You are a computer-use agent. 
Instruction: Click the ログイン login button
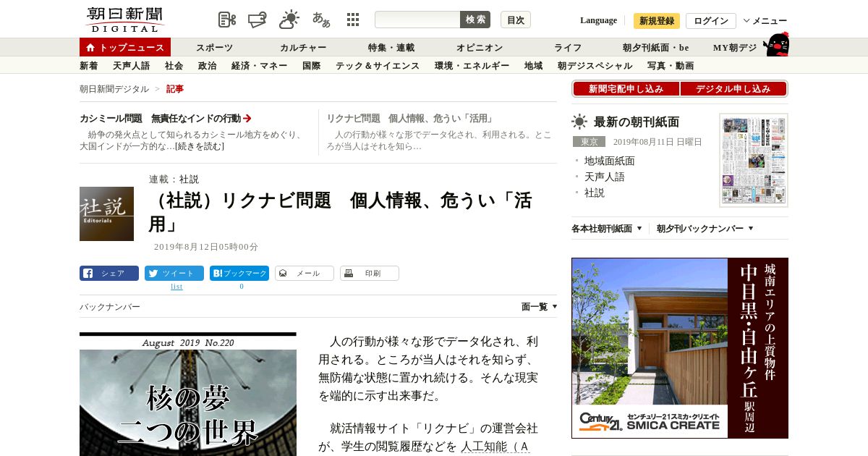pyautogui.click(x=711, y=20)
